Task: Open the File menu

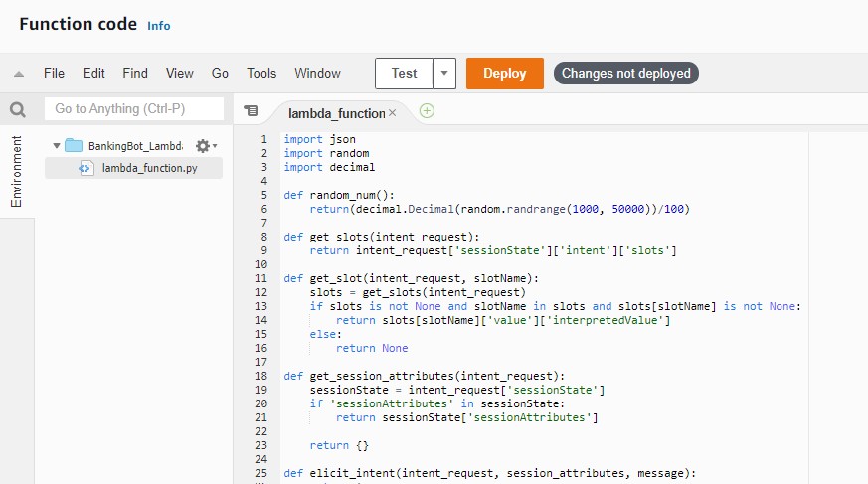Action: 55,73
